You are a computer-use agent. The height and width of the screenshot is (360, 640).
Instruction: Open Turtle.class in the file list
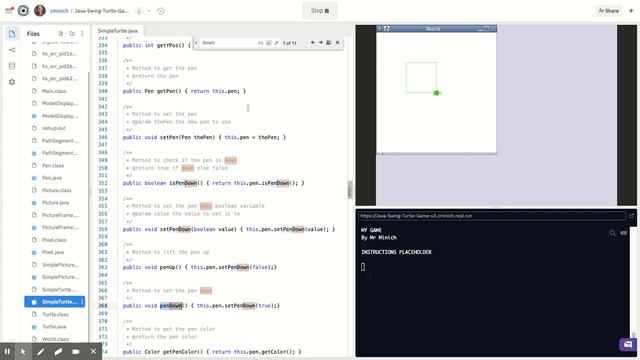[55, 314]
